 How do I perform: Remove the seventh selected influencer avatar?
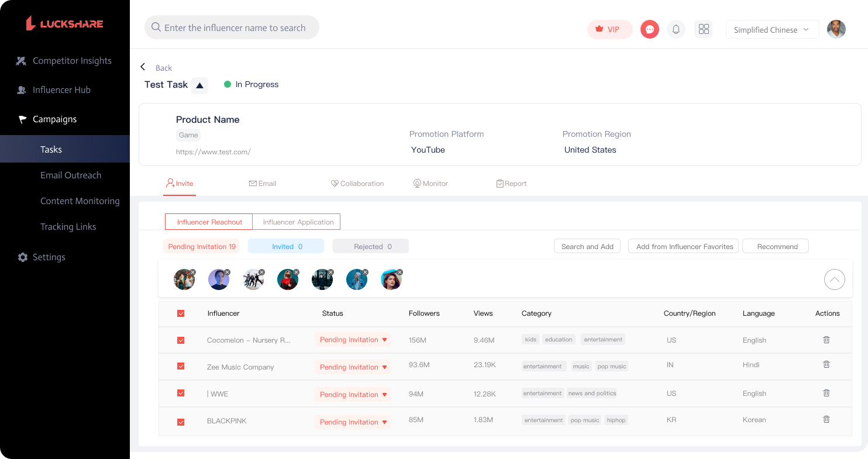(x=400, y=272)
